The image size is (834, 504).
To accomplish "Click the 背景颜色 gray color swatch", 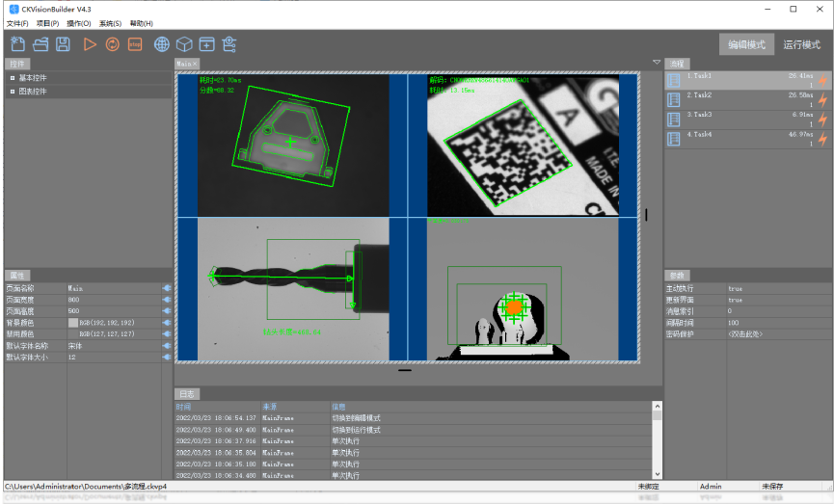I will point(72,322).
